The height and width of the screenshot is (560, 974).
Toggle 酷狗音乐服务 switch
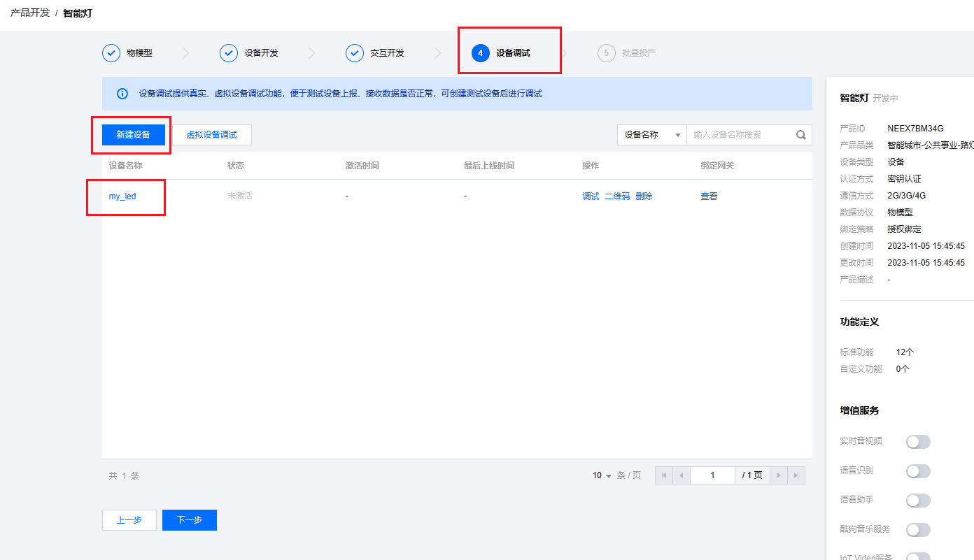click(918, 530)
